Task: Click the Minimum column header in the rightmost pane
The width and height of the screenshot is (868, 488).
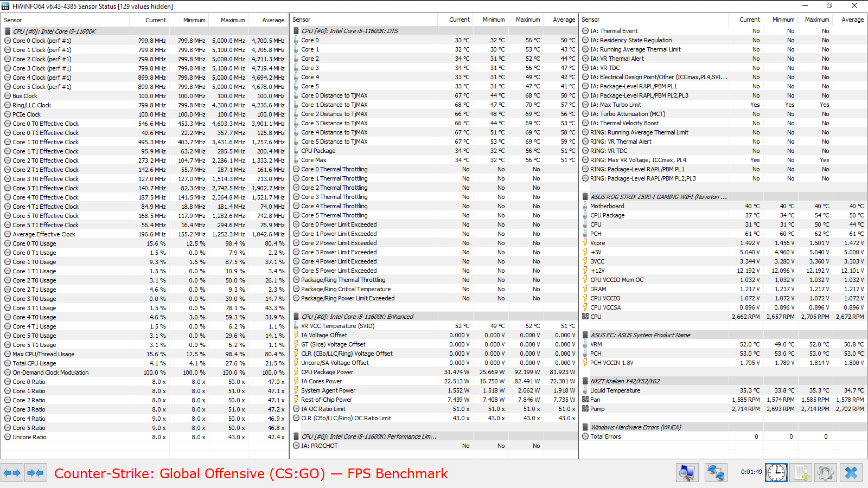Action: 780,20
